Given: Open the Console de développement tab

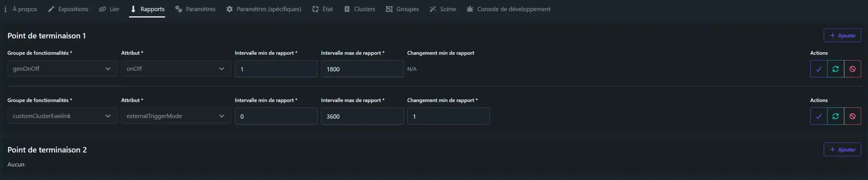Looking at the screenshot, I should (x=508, y=9).
